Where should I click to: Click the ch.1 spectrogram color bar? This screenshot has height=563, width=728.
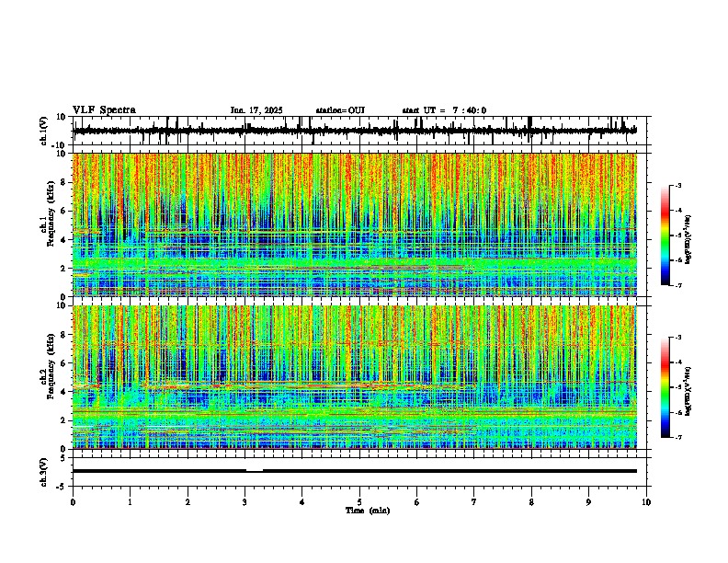[665, 236]
